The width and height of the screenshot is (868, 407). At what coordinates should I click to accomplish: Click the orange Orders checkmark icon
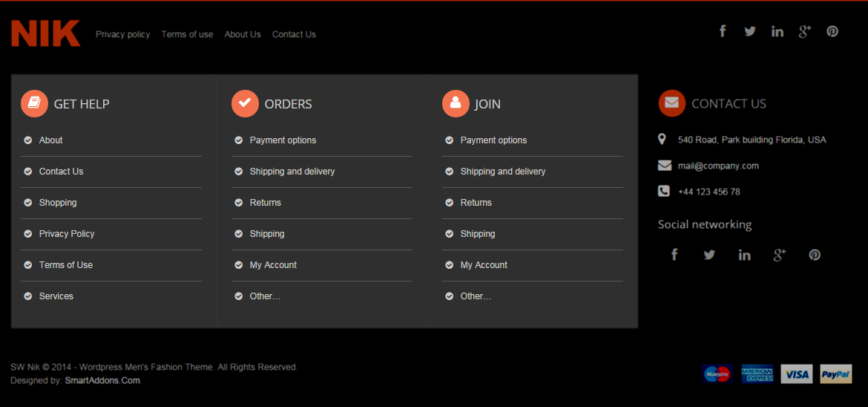click(245, 104)
